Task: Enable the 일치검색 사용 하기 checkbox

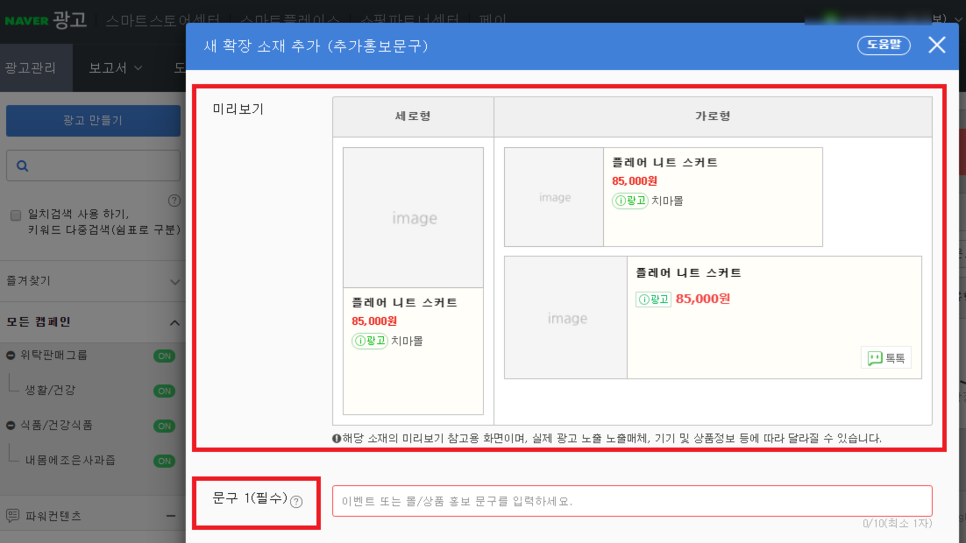Action: [x=16, y=215]
